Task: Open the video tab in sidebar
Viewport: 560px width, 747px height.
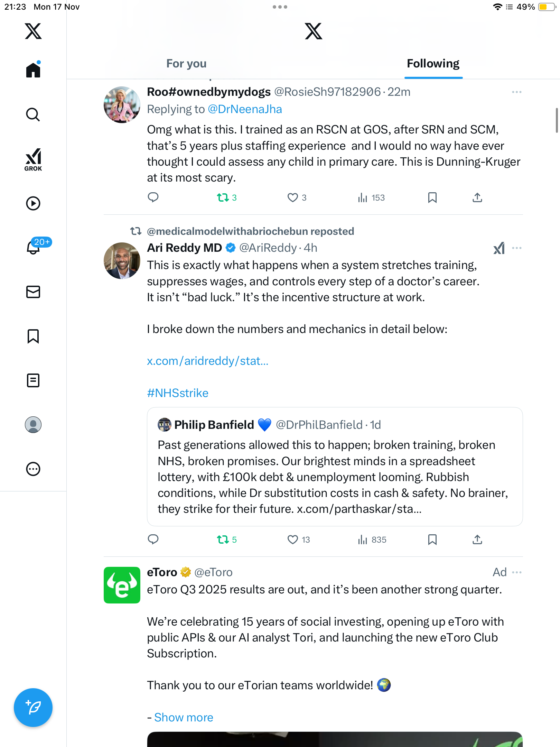Action: click(33, 203)
